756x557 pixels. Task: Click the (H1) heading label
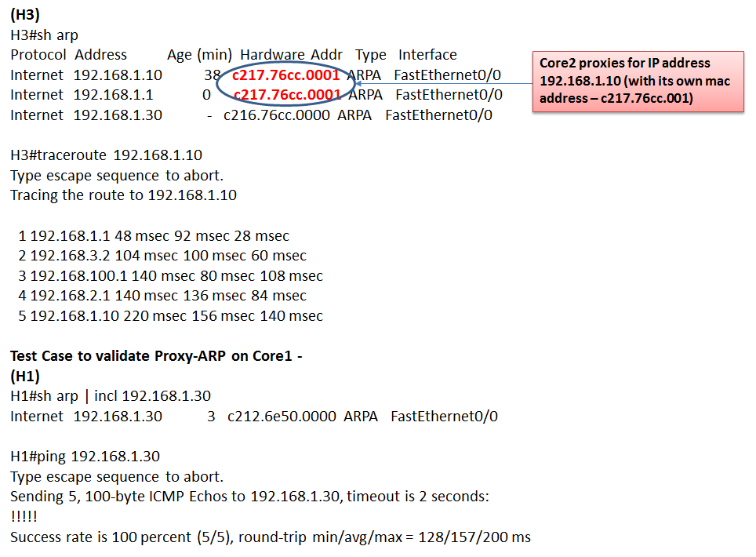(23, 376)
